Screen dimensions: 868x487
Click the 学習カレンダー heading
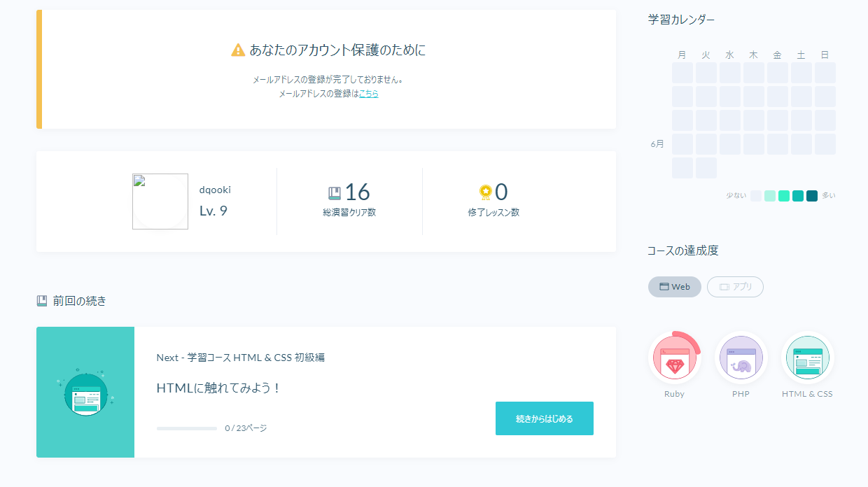coord(682,20)
